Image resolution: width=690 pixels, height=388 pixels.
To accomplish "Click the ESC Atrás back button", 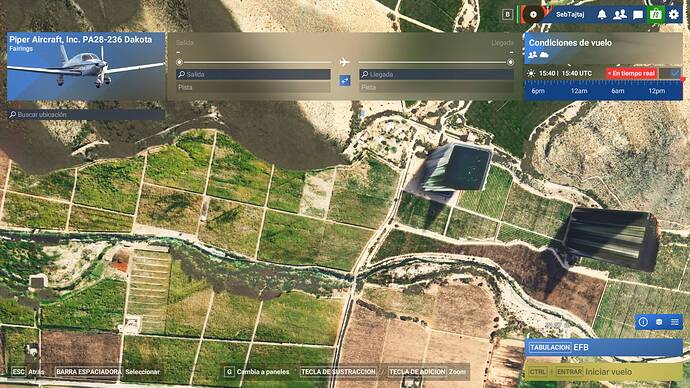I will pos(28,372).
